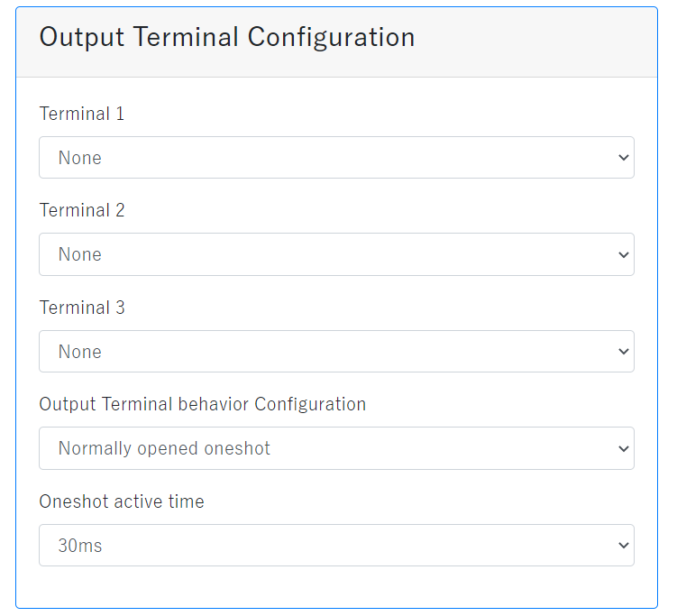Click the "Output Terminal behavior Configuration" label
Screen dimensions: 677x616
(x=202, y=404)
